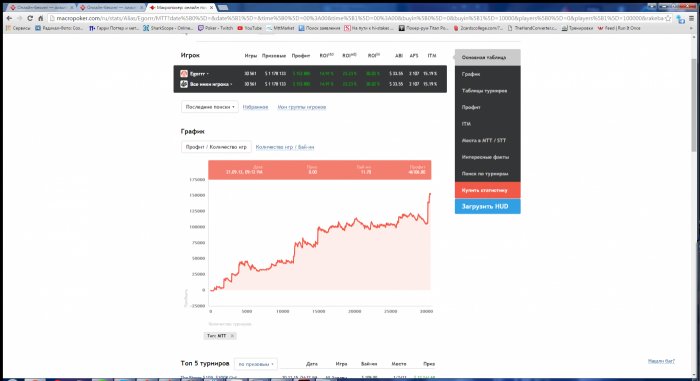Image resolution: width=700 pixels, height=381 pixels.
Task: Remove the 'Тип: MTT' filter tag
Action: pyautogui.click(x=232, y=336)
